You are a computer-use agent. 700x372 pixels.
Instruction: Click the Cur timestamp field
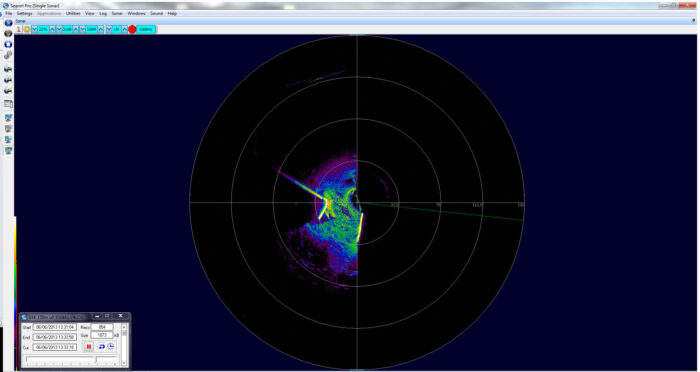pyautogui.click(x=55, y=347)
